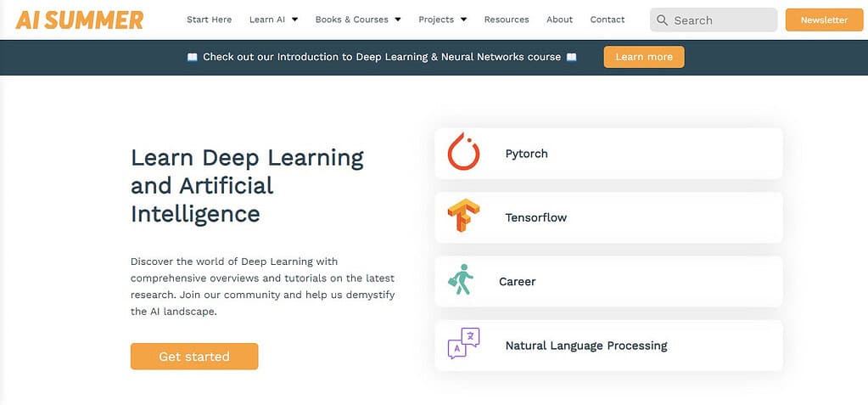Go to the About page

coord(560,20)
